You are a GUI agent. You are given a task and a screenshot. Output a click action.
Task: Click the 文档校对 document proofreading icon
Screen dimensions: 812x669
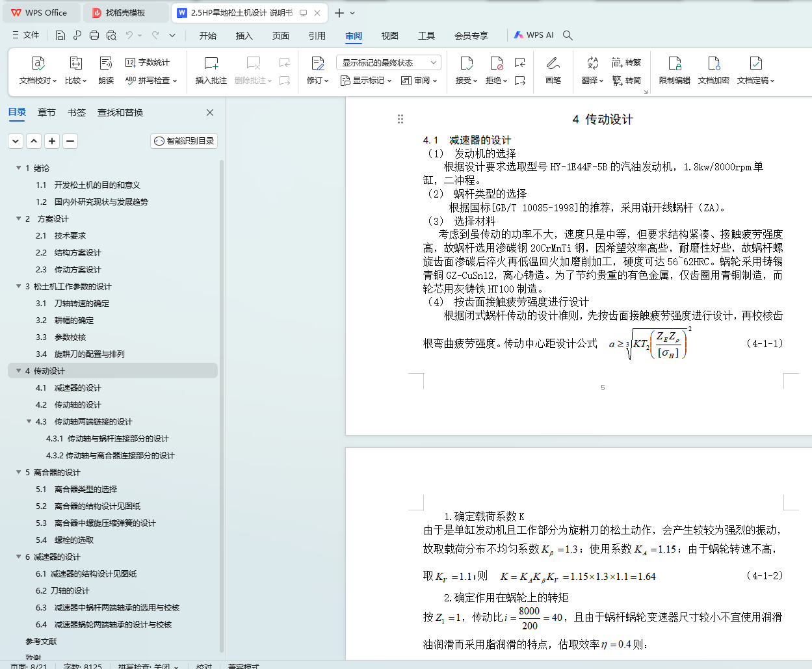38,63
